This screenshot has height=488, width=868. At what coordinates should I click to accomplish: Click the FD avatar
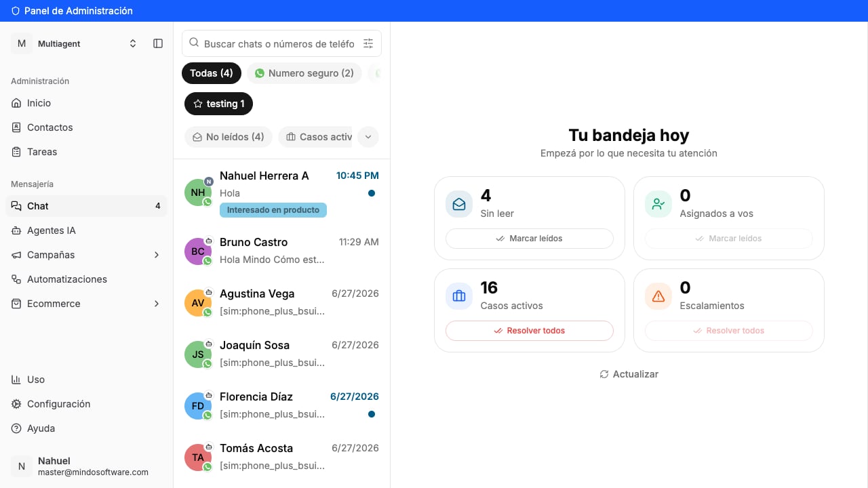click(198, 405)
